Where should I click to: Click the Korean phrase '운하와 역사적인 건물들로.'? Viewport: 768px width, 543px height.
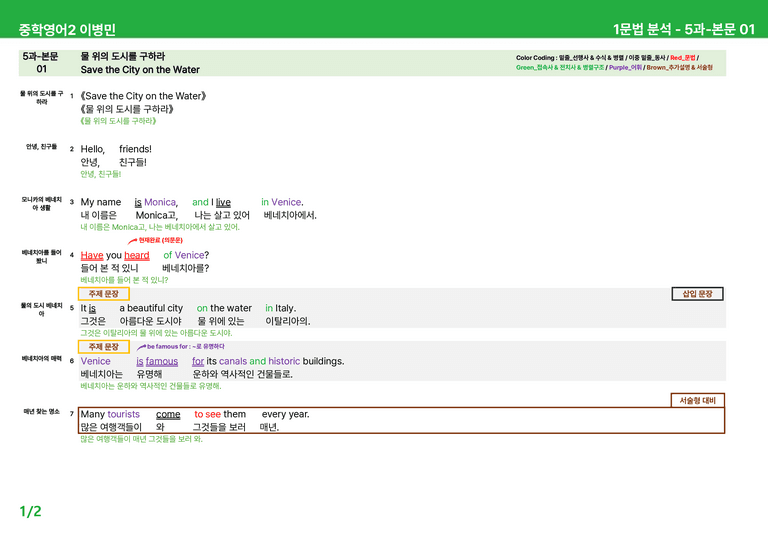pyautogui.click(x=242, y=374)
